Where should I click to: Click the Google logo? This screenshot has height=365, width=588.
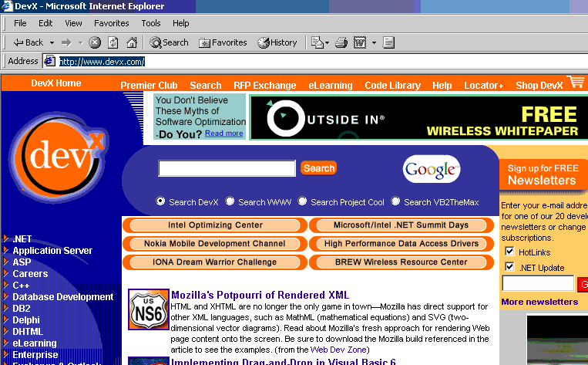tap(431, 169)
